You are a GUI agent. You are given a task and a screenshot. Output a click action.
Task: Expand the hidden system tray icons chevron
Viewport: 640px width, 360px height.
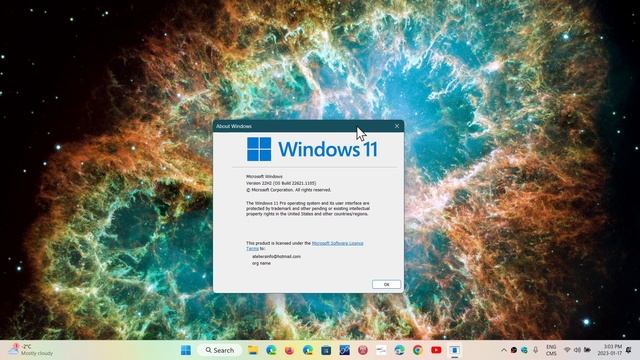tap(504, 350)
